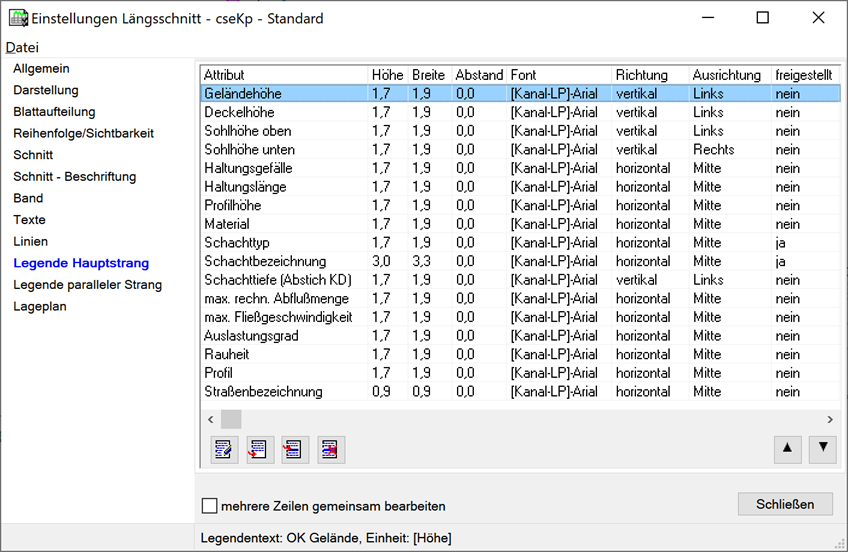Click the edit row icon with pencil
848x552 pixels.
tap(225, 449)
